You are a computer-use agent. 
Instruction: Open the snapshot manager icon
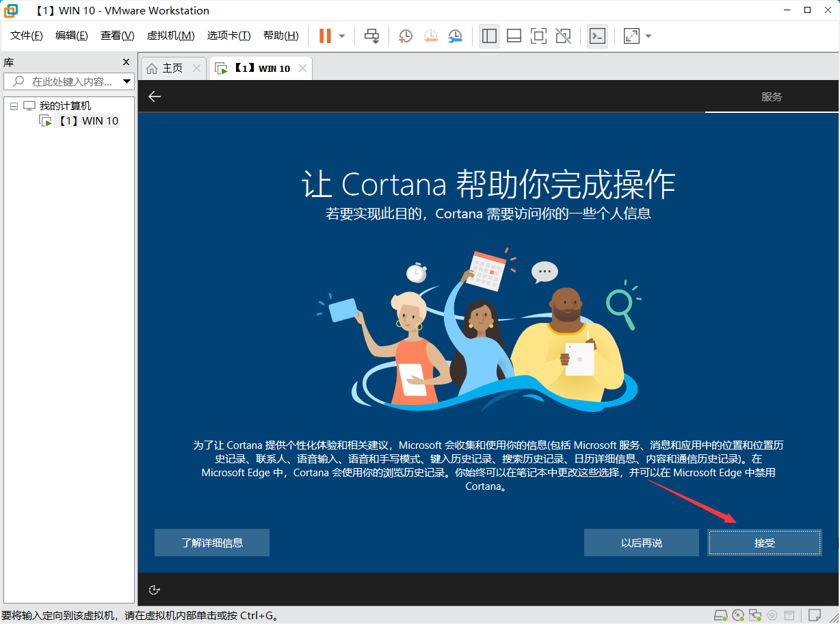455,36
